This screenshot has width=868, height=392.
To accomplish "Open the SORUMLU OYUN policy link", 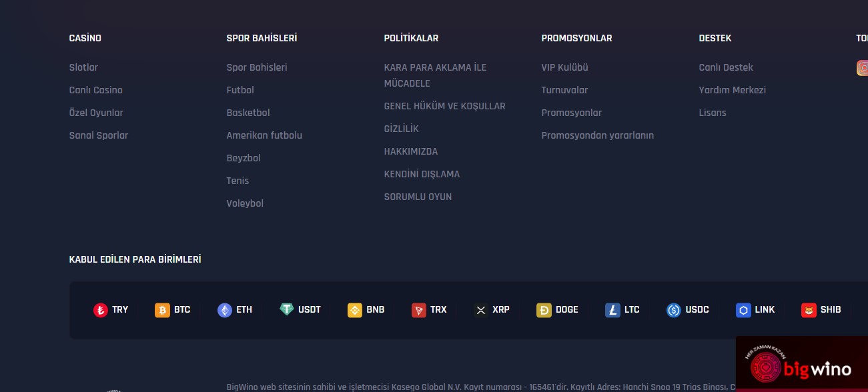I will pyautogui.click(x=418, y=197).
